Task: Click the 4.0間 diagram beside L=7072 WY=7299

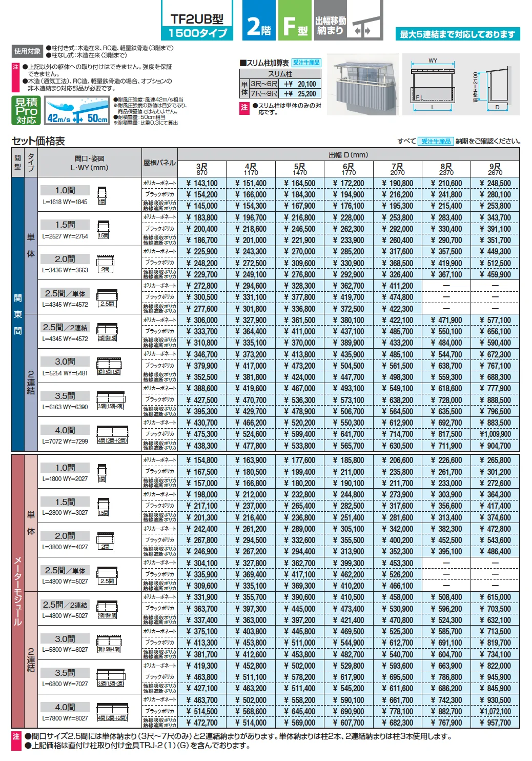Action: [113, 435]
